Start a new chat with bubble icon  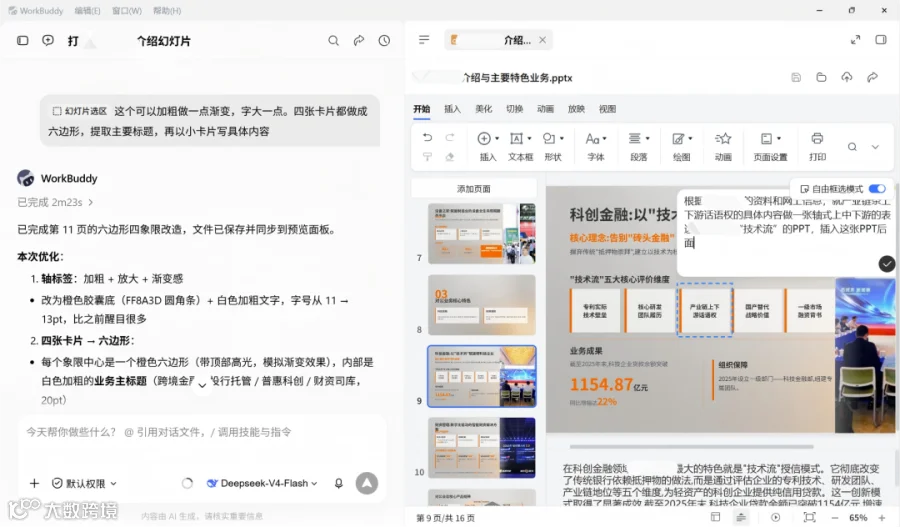48,40
